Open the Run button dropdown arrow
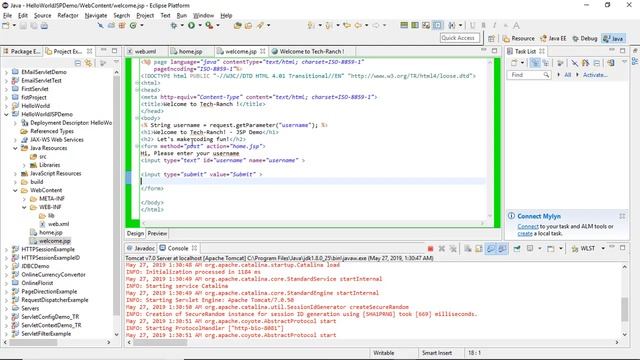Viewport: 640px width, 360px height. click(200, 25)
